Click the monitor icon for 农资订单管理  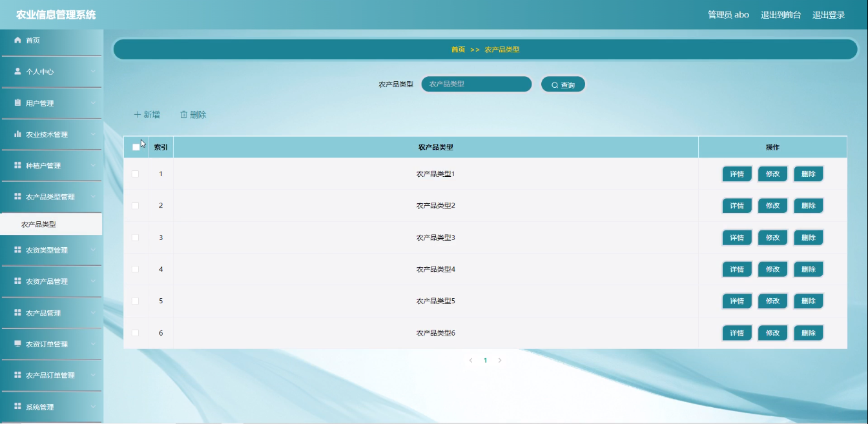pyautogui.click(x=18, y=343)
